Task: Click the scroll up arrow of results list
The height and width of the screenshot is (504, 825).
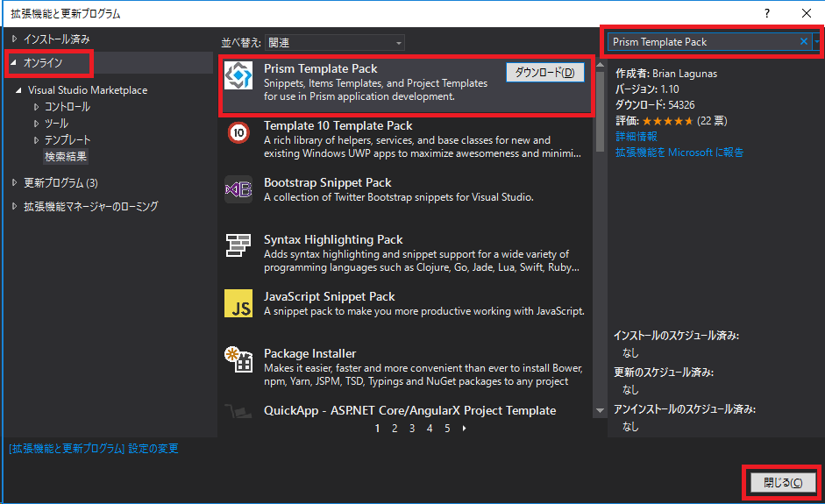Action: click(x=601, y=65)
